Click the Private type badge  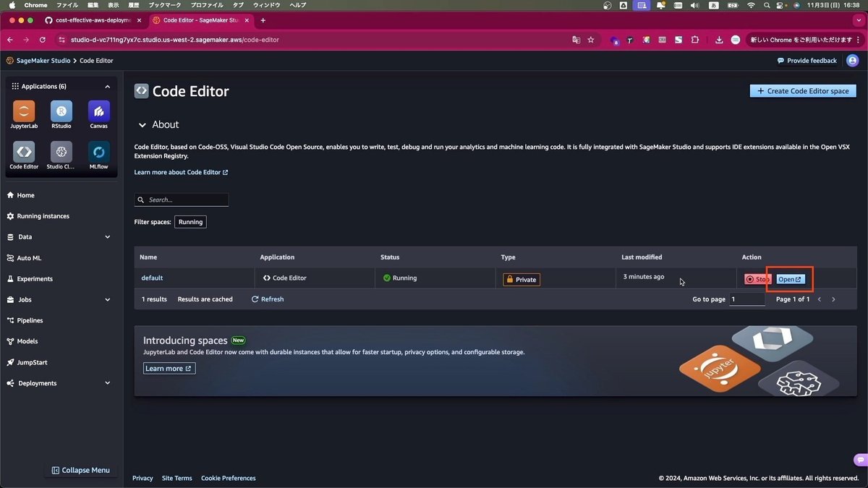pyautogui.click(x=522, y=279)
